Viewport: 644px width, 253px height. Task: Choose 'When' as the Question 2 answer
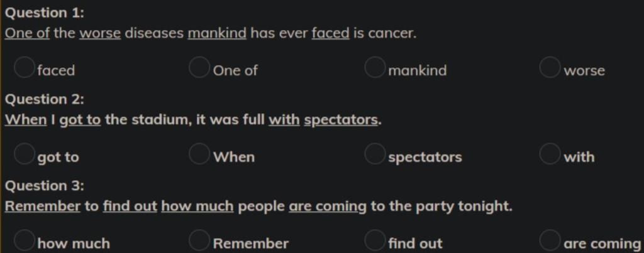[199, 154]
